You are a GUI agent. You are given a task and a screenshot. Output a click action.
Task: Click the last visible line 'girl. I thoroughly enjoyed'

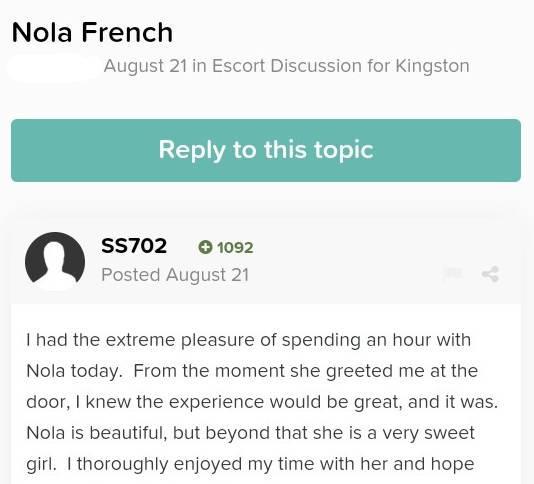[x=250, y=464]
